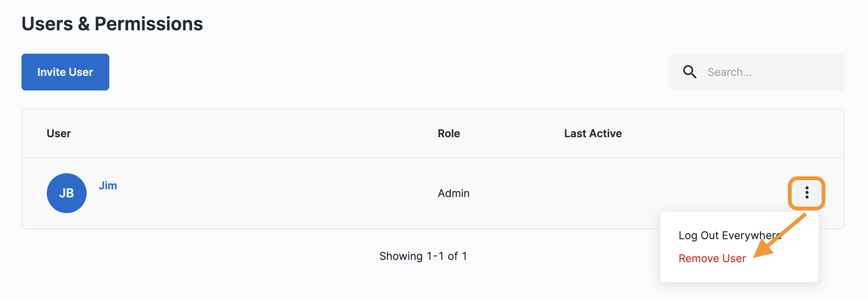Click Jim's empty Last Active cell
Viewport: 868px width, 299px height.
coord(613,193)
